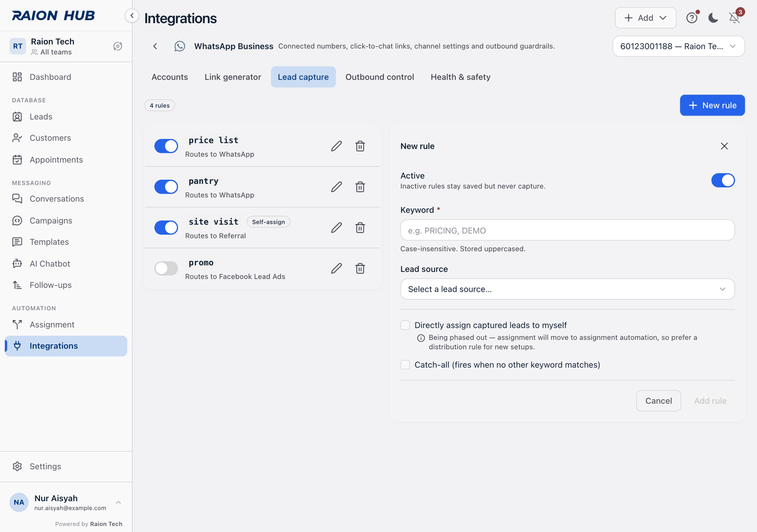Click the Raion Hub logo
The image size is (757, 532).
tap(53, 16)
